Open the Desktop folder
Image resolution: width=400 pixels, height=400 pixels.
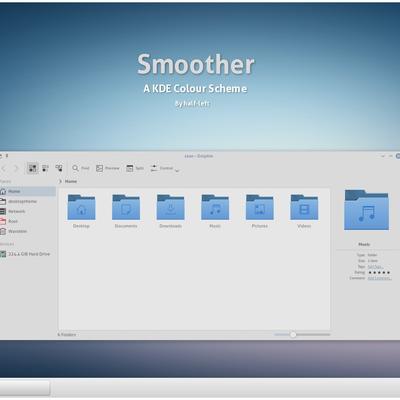(x=81, y=211)
